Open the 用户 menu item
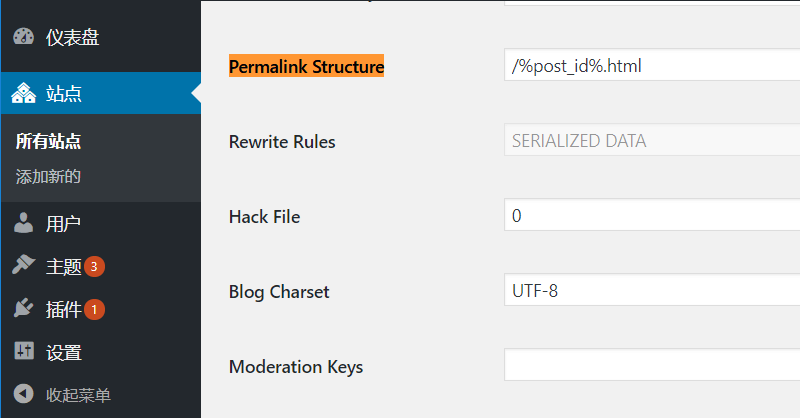This screenshot has height=418, width=800. pyautogui.click(x=63, y=222)
